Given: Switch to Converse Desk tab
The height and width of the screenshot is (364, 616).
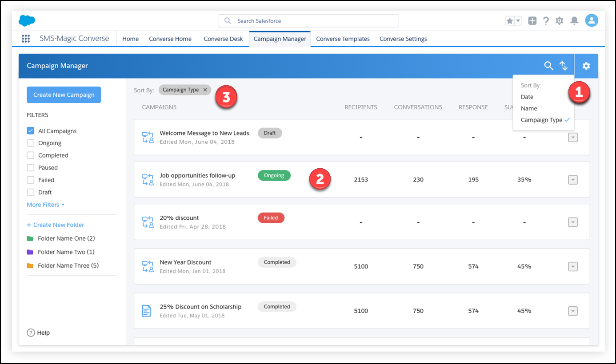Looking at the screenshot, I should 223,39.
